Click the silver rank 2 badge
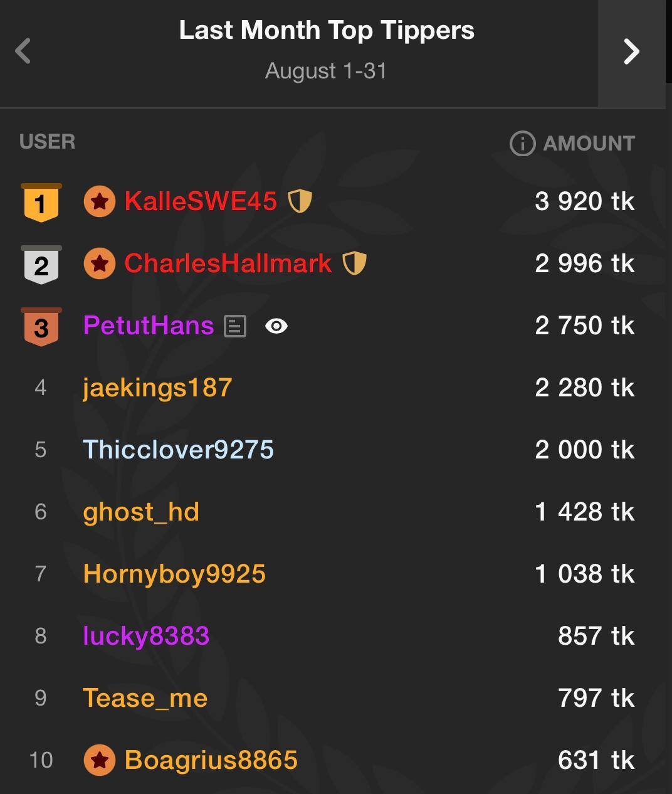672x794 pixels. click(41, 265)
